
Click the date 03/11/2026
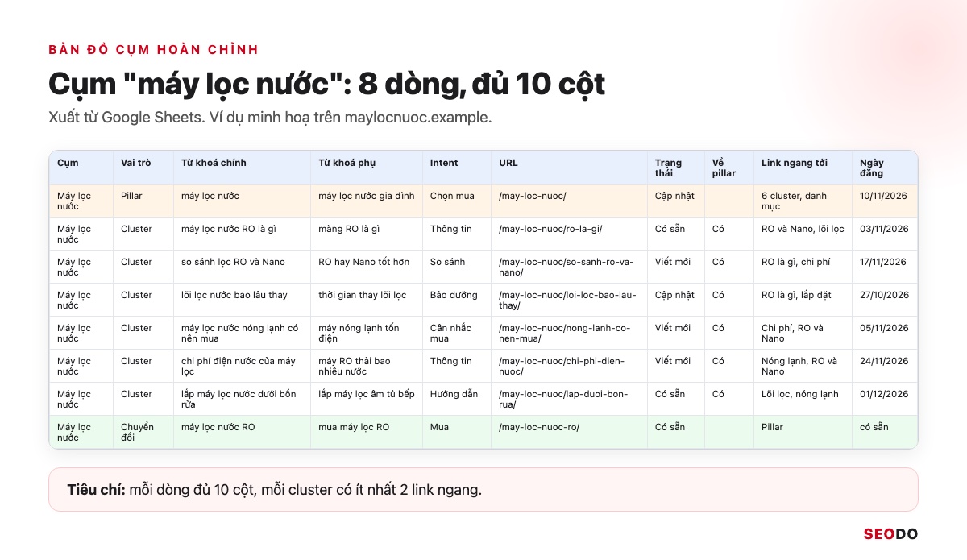[884, 229]
